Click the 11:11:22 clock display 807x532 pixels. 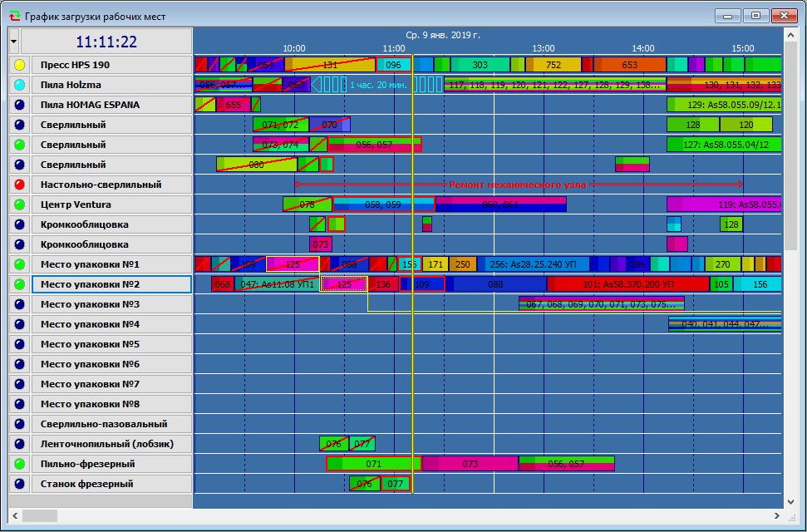[106, 42]
